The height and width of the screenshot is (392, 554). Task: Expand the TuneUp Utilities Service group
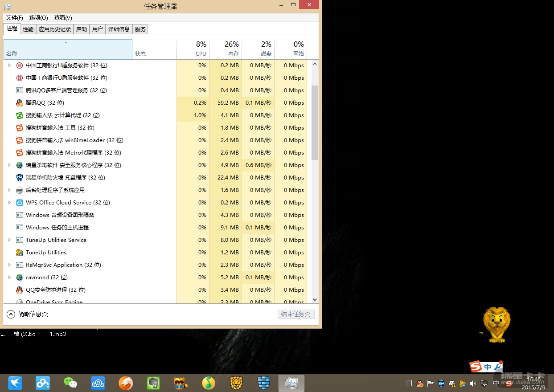9,240
